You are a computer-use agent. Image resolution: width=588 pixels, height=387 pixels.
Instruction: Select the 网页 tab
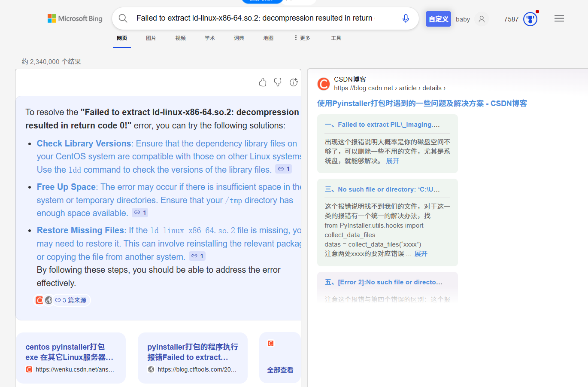pos(122,38)
